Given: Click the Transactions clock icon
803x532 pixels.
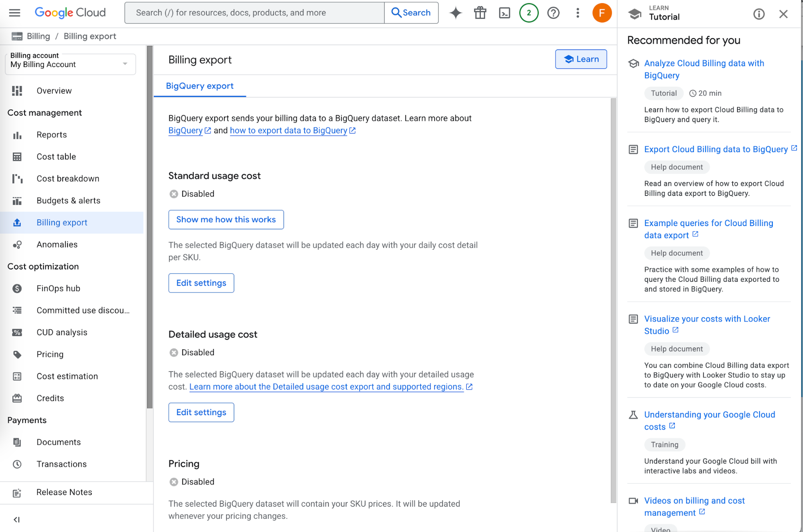Looking at the screenshot, I should pos(17,464).
